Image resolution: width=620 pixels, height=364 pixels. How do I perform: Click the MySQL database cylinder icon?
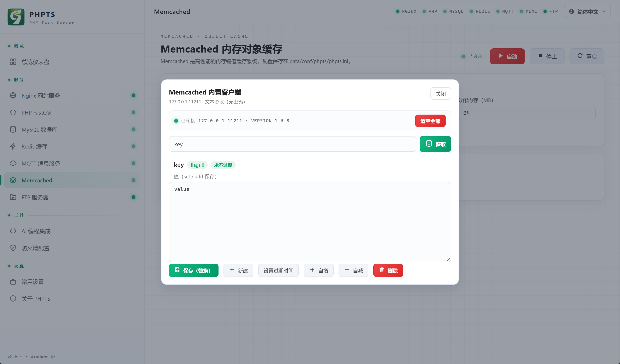pyautogui.click(x=13, y=129)
